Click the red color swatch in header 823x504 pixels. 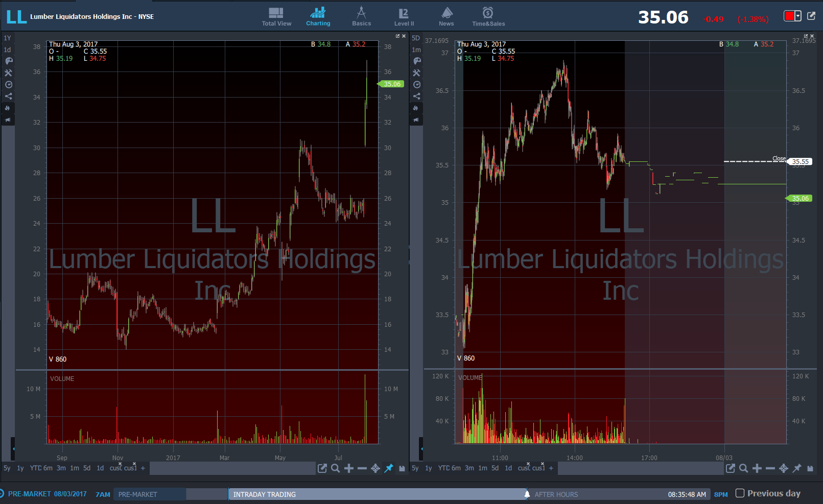point(789,16)
